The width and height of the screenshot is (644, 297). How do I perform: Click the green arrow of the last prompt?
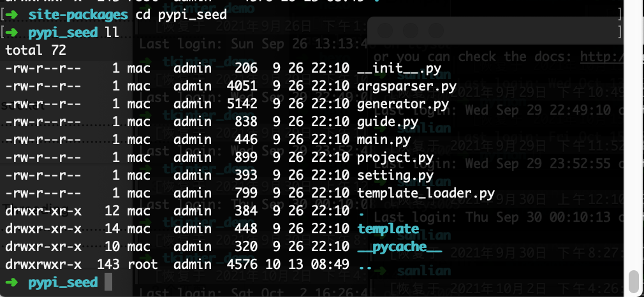[x=12, y=282]
